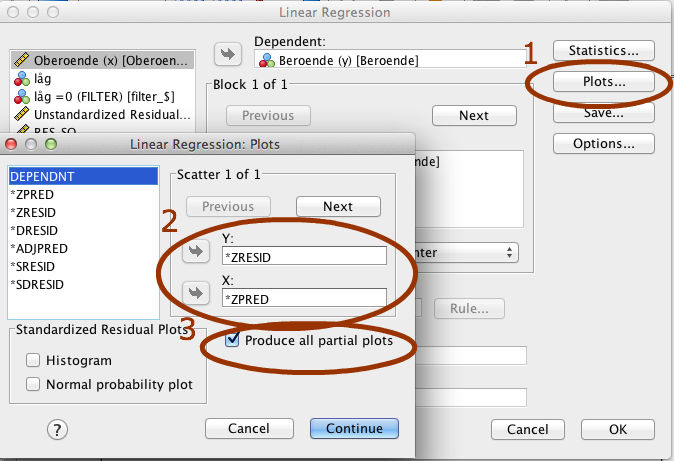This screenshot has width=674, height=461.
Task: Click the help question mark icon
Action: pyautogui.click(x=57, y=429)
